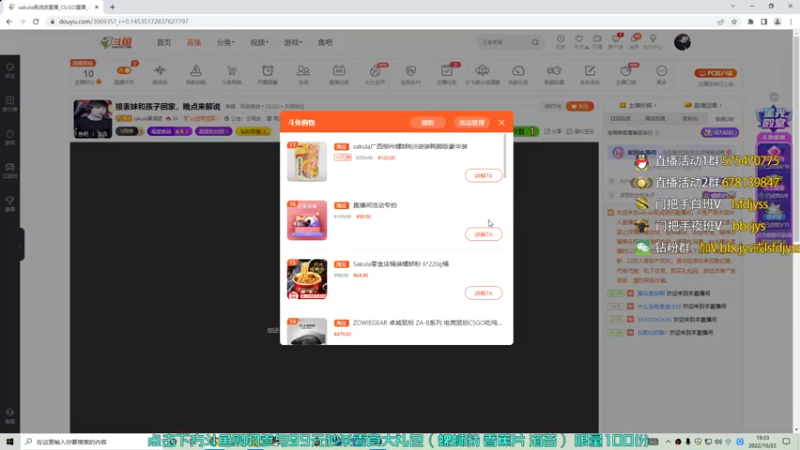Select 直播 in the Douyu navigation
The image size is (800, 450).
tap(194, 42)
